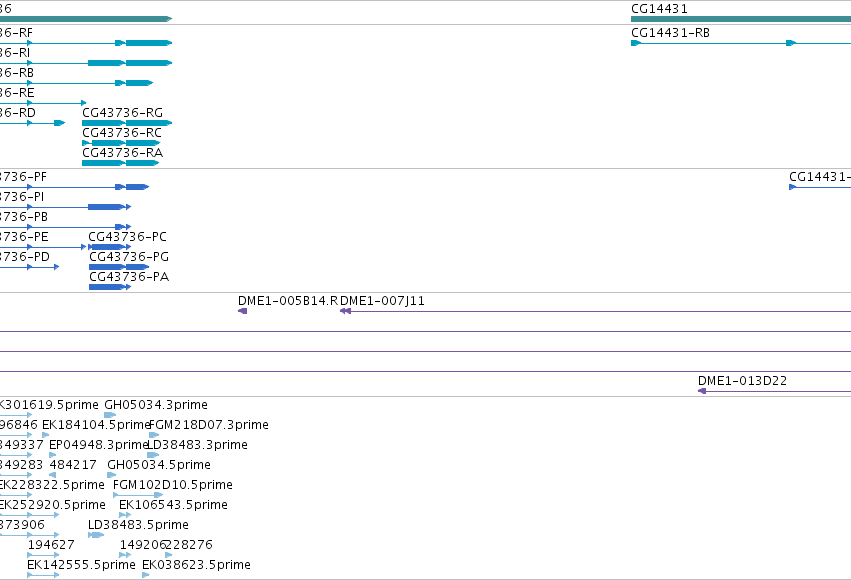Click the DME1-007J11 clone label

(383, 301)
